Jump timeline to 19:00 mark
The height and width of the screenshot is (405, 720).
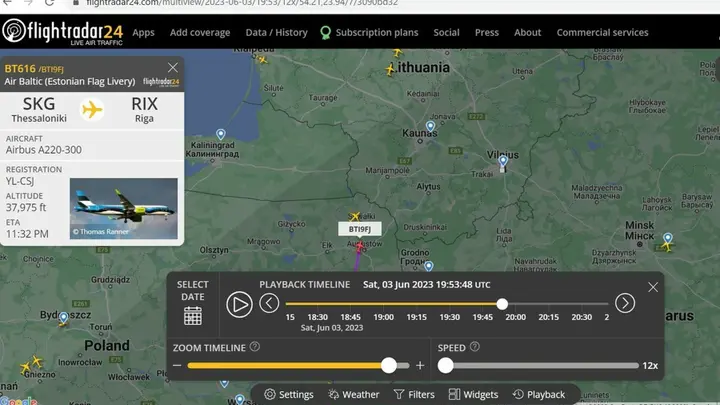pos(383,317)
